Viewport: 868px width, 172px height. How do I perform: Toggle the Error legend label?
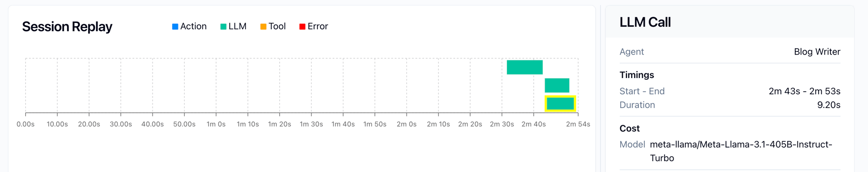pos(318,27)
